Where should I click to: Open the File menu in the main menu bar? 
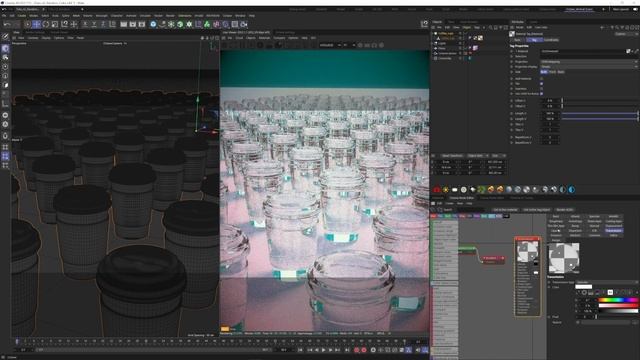(4, 16)
